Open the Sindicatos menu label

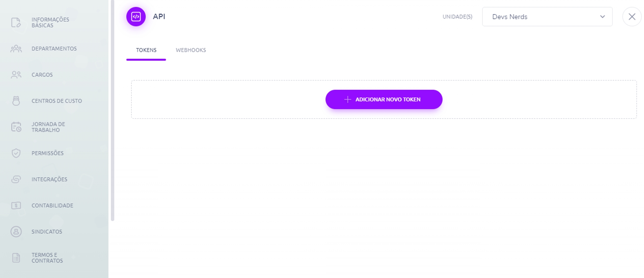tap(47, 232)
